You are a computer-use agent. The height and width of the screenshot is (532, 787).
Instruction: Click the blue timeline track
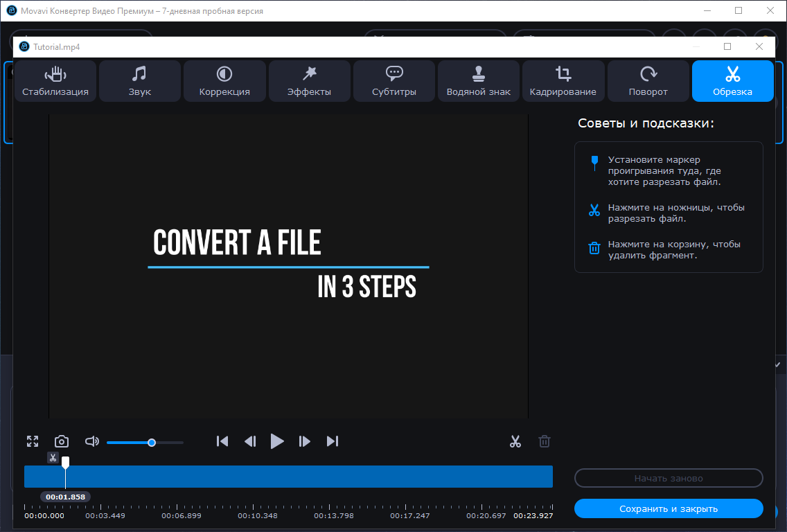pyautogui.click(x=289, y=477)
